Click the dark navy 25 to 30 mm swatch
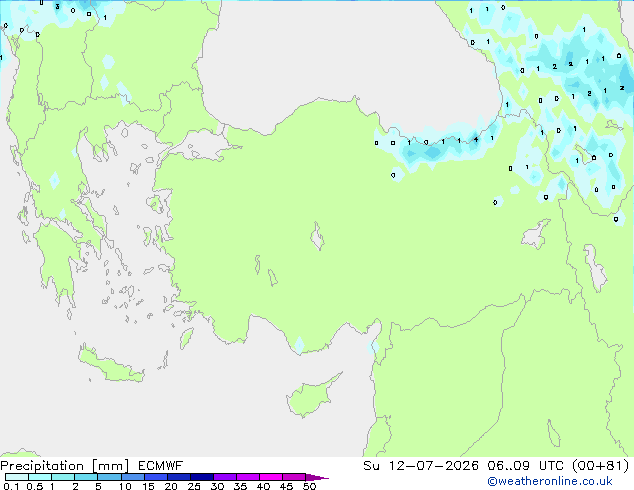 point(202,477)
